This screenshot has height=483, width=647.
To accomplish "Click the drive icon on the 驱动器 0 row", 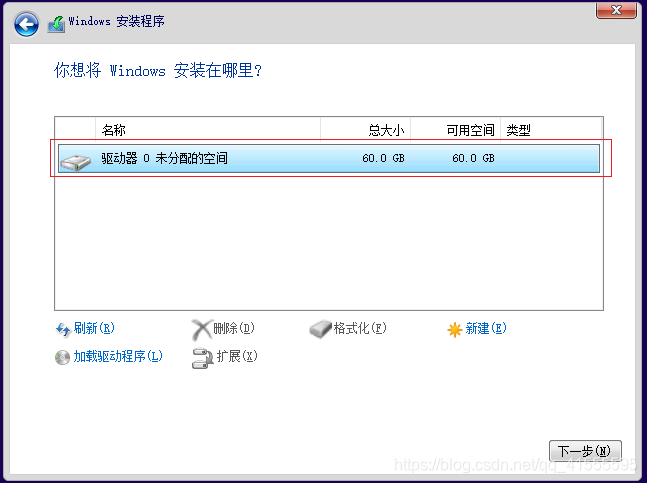I will tap(75, 161).
